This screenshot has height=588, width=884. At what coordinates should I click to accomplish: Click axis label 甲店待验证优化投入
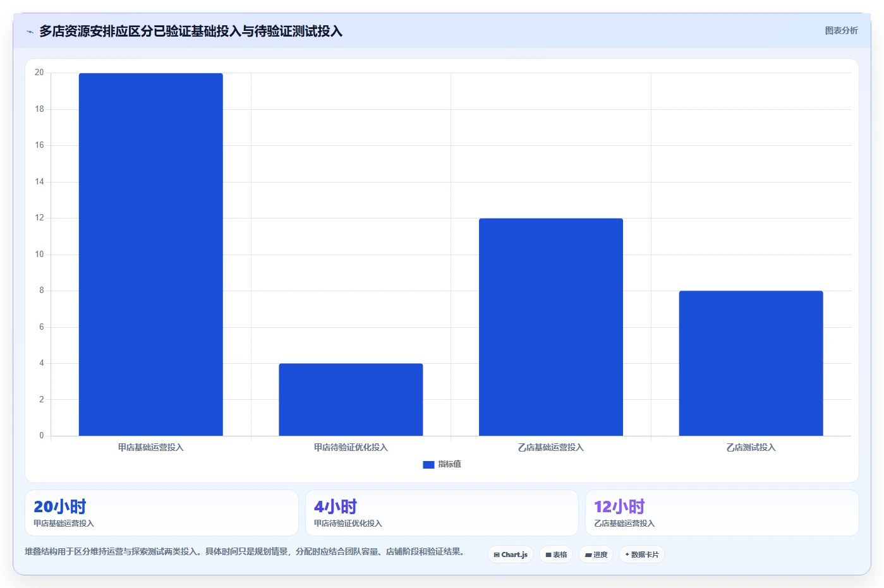(351, 447)
